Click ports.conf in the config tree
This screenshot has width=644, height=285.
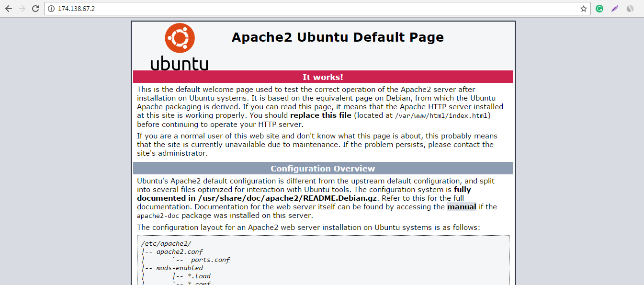click(210, 260)
